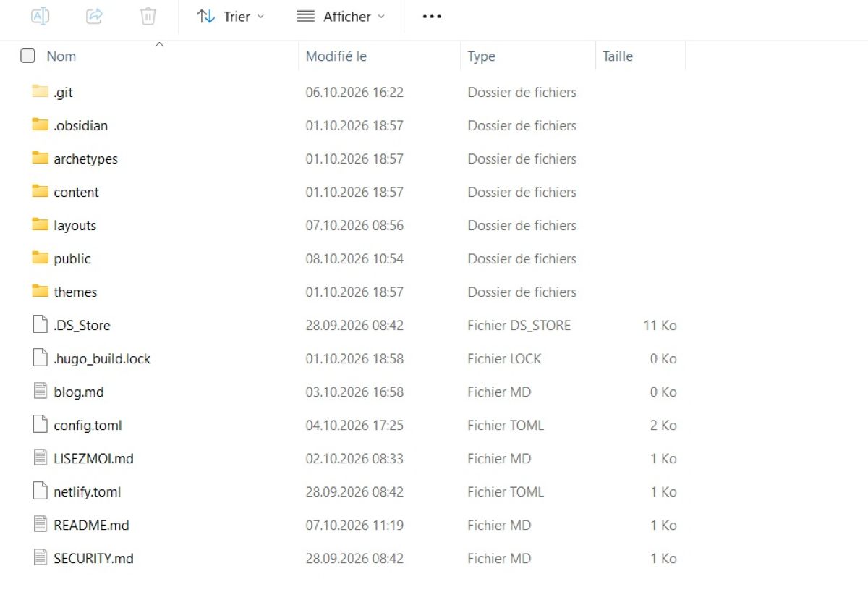Click the date 08.10.2026 10:54
The height and width of the screenshot is (595, 868).
tap(354, 258)
